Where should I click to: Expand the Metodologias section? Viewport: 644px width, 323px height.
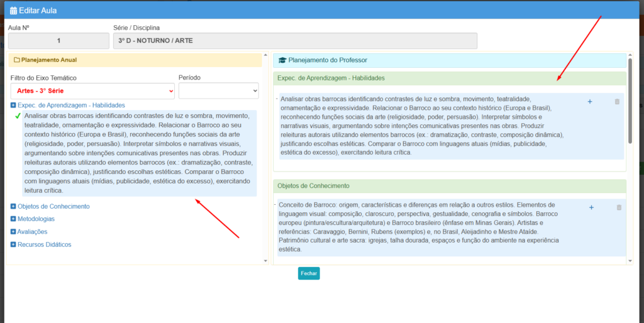[13, 219]
